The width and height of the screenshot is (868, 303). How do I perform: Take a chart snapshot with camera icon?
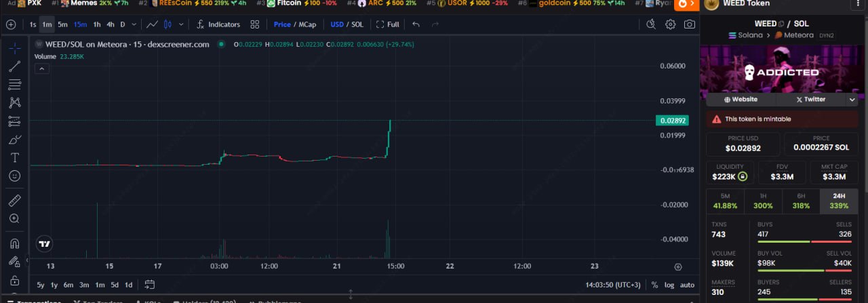[x=689, y=24]
